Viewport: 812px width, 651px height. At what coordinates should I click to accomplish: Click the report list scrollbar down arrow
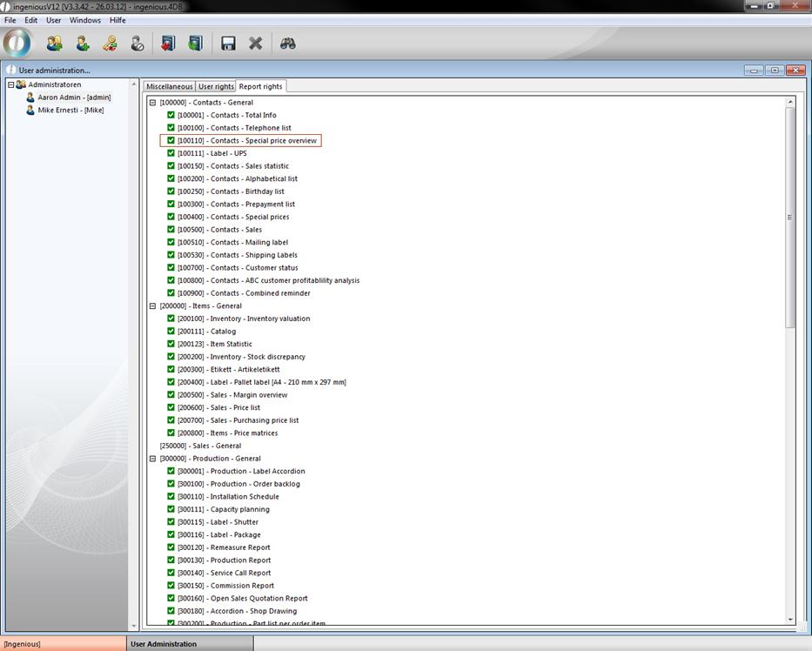[x=790, y=619]
